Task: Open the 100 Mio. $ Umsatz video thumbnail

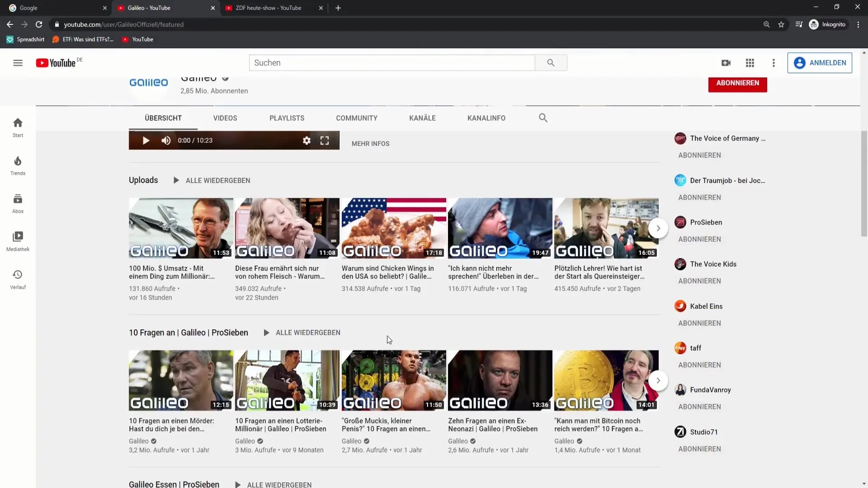Action: (x=181, y=228)
